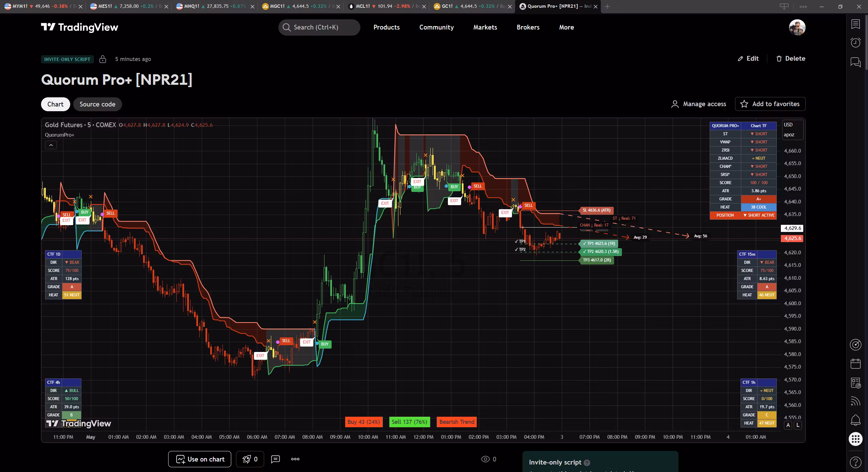Toggle auto scale 'A' button
Image resolution: width=868 pixels, height=472 pixels.
tap(788, 425)
